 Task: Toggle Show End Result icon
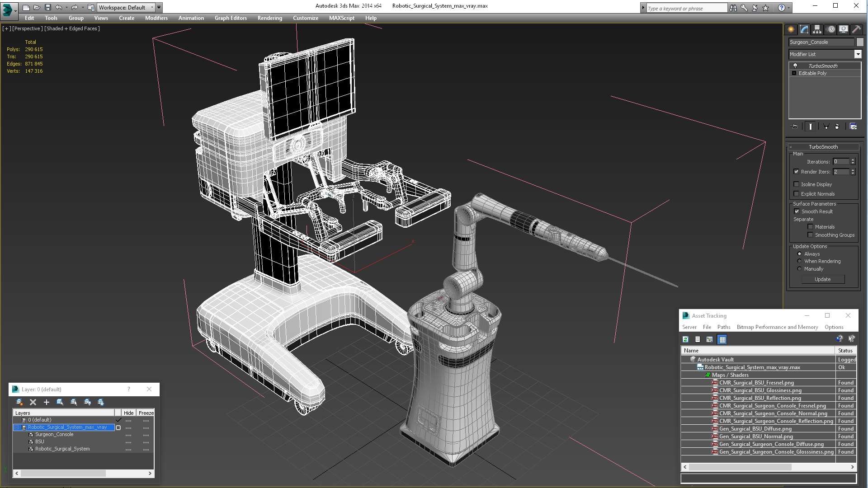click(x=811, y=127)
